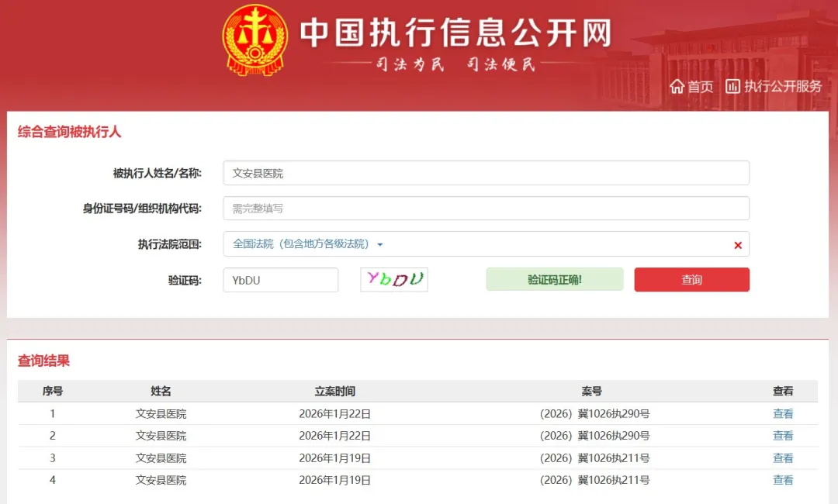Click the 综合查询被执行人 section heading
Viewport: 838px width, 504px height.
(70, 132)
